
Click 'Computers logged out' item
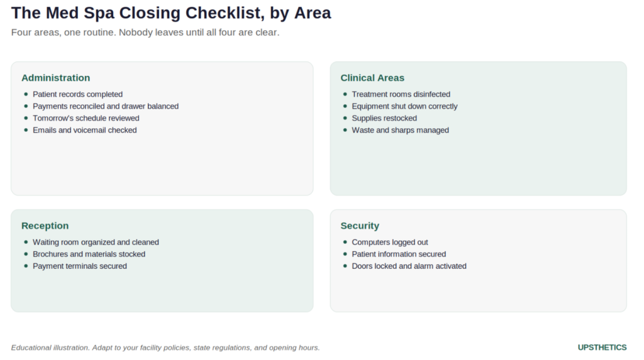390,242
